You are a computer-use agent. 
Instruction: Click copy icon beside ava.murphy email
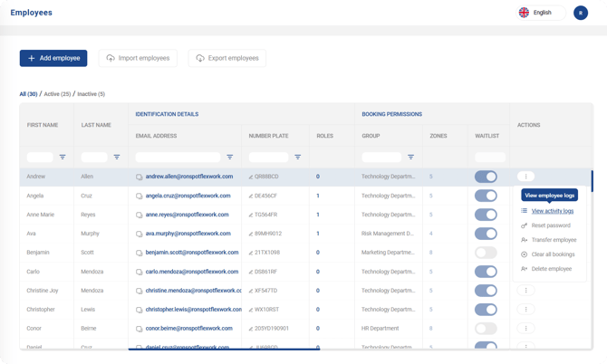pos(139,234)
